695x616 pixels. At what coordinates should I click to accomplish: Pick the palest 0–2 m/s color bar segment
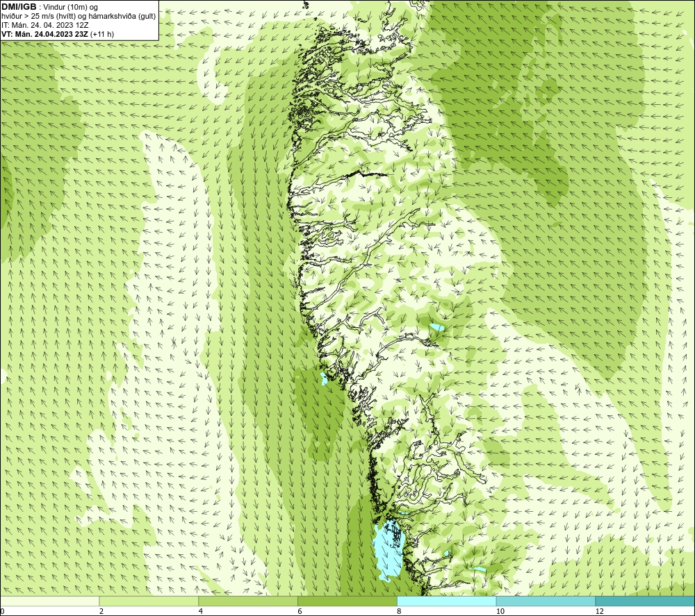[x=49, y=601]
